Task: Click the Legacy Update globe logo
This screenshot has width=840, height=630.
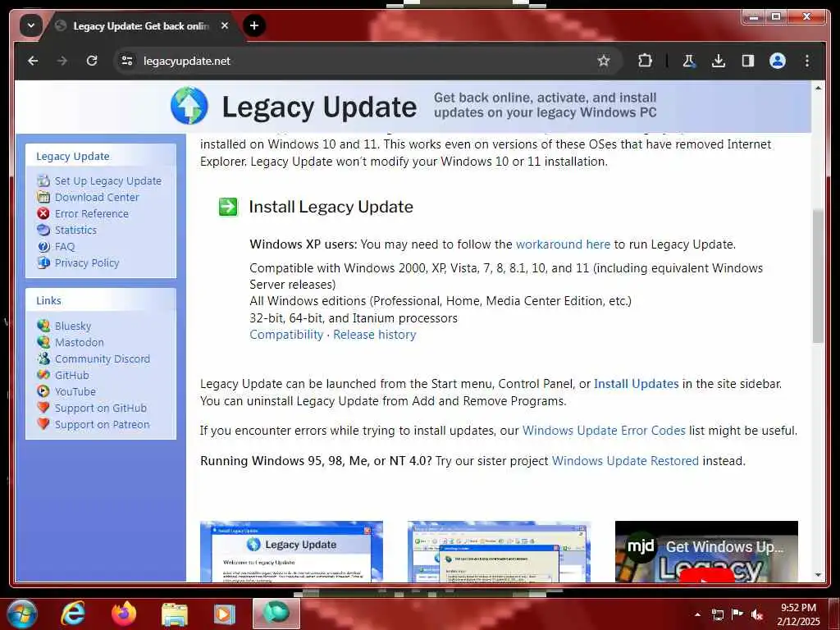Action: [189, 106]
